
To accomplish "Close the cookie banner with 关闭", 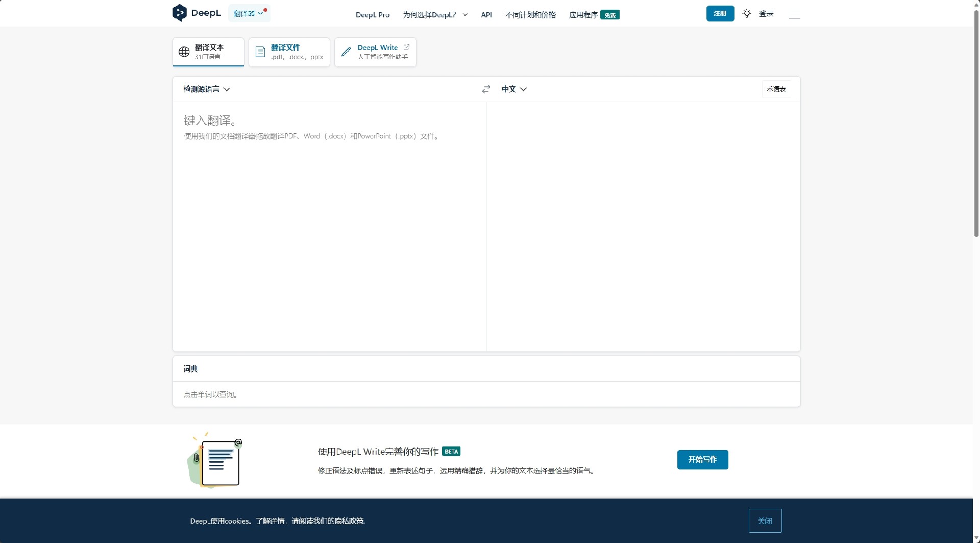I will pos(765,521).
